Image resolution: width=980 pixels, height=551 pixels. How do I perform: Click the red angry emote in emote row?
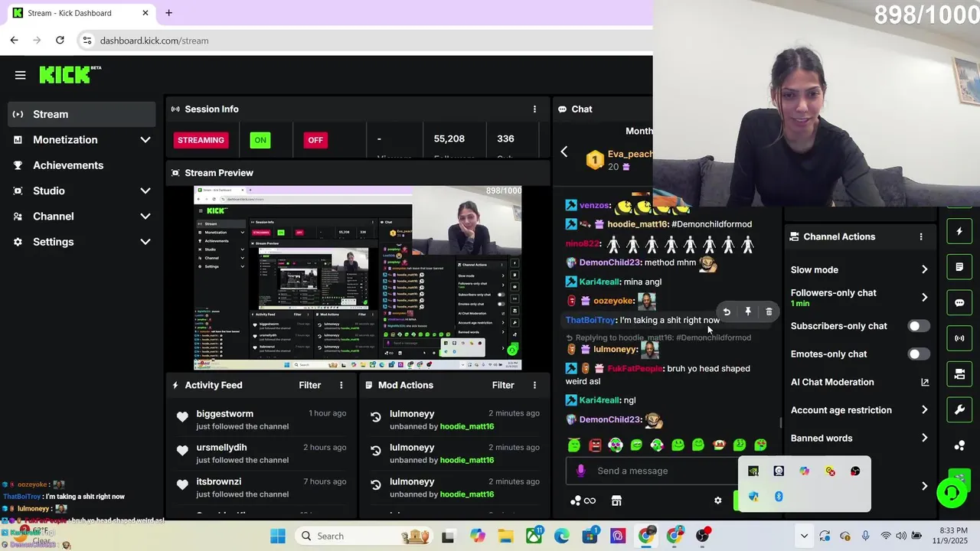point(595,445)
